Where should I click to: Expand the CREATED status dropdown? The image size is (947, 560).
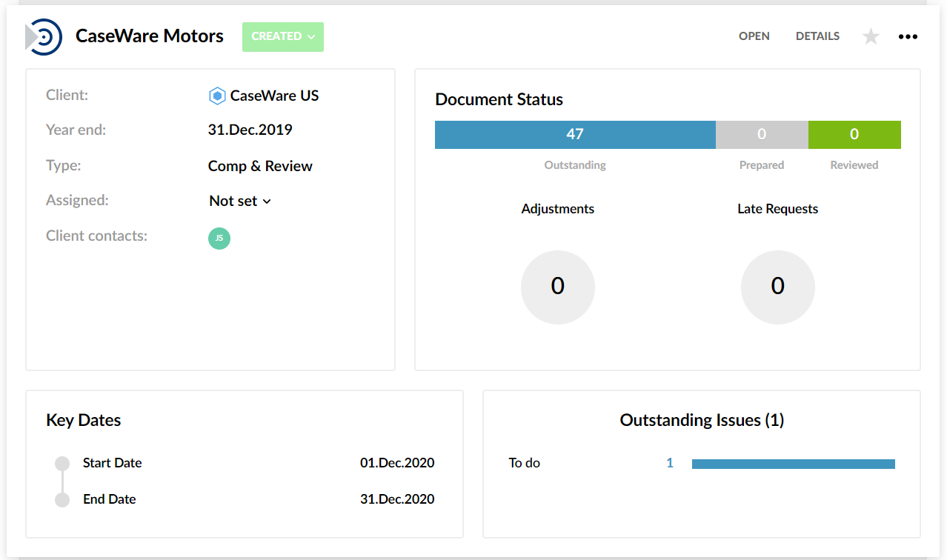point(283,36)
